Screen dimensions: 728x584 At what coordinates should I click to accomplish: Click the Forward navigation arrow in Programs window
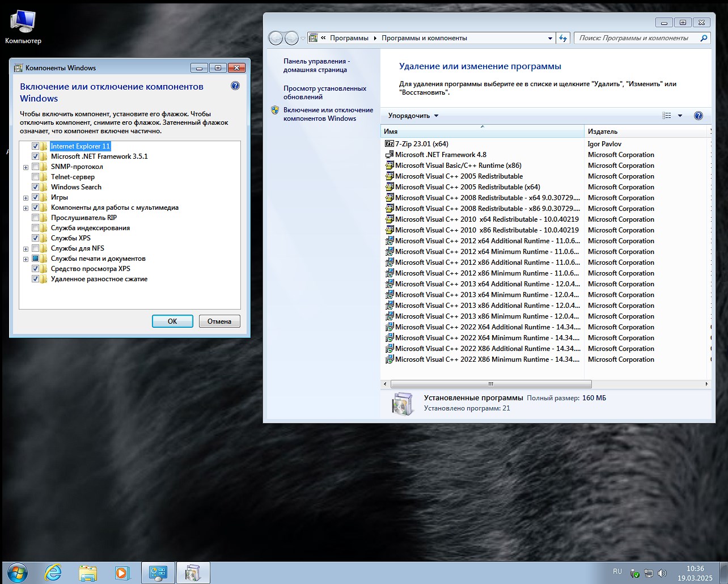291,38
